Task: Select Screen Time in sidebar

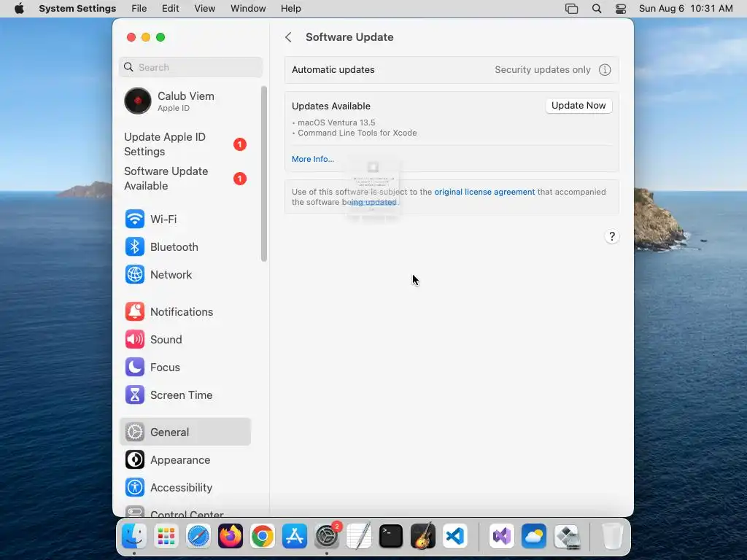Action: [185, 394]
